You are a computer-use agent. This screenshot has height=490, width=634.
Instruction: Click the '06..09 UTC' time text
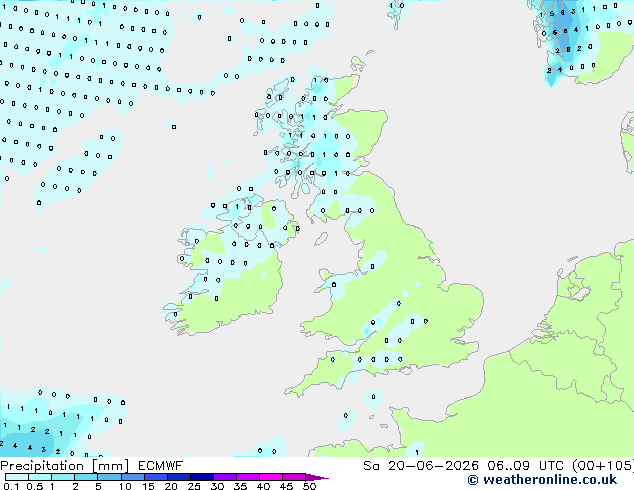525,466
